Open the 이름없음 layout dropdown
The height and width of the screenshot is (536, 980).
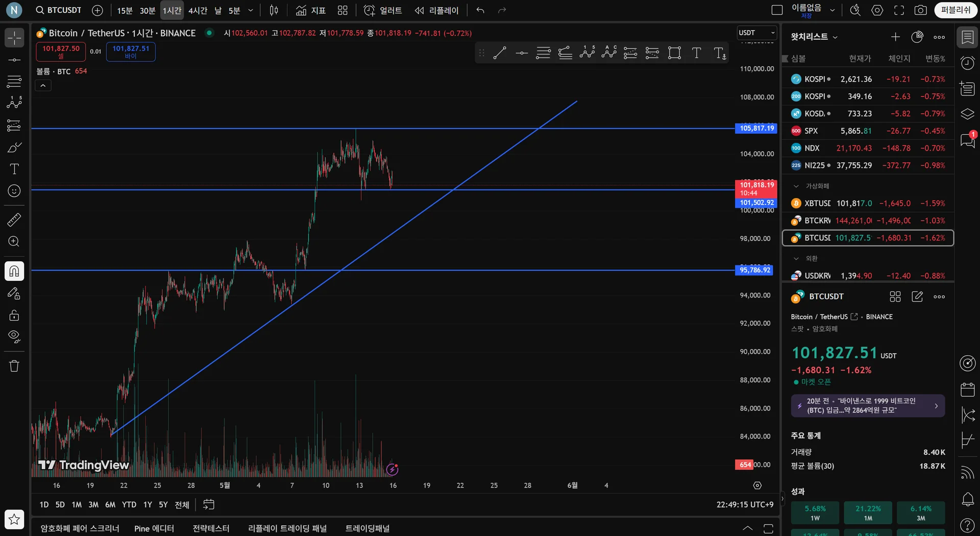[x=832, y=10]
